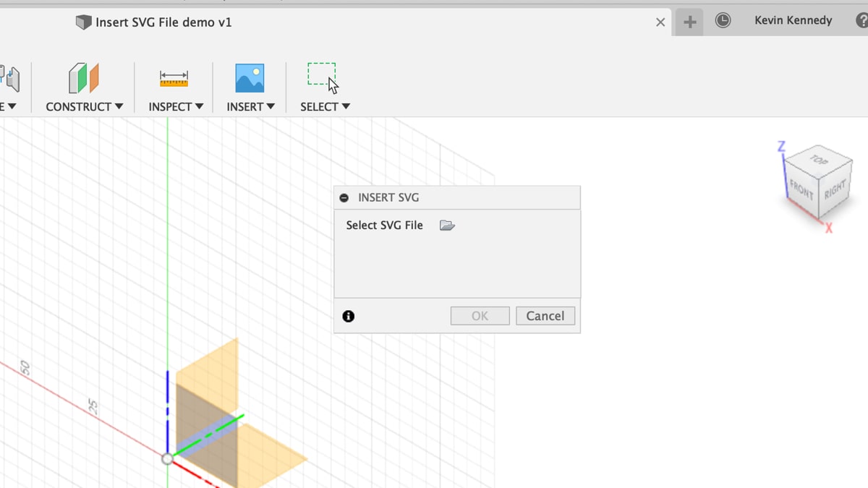This screenshot has width=868, height=488.
Task: Click the partially visible toolbar icon at left edge
Action: coord(9,78)
